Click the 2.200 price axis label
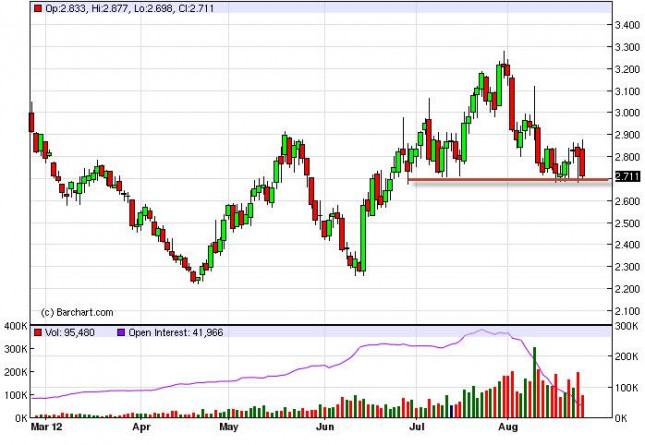Viewport: 645px width, 445px height. click(x=627, y=289)
